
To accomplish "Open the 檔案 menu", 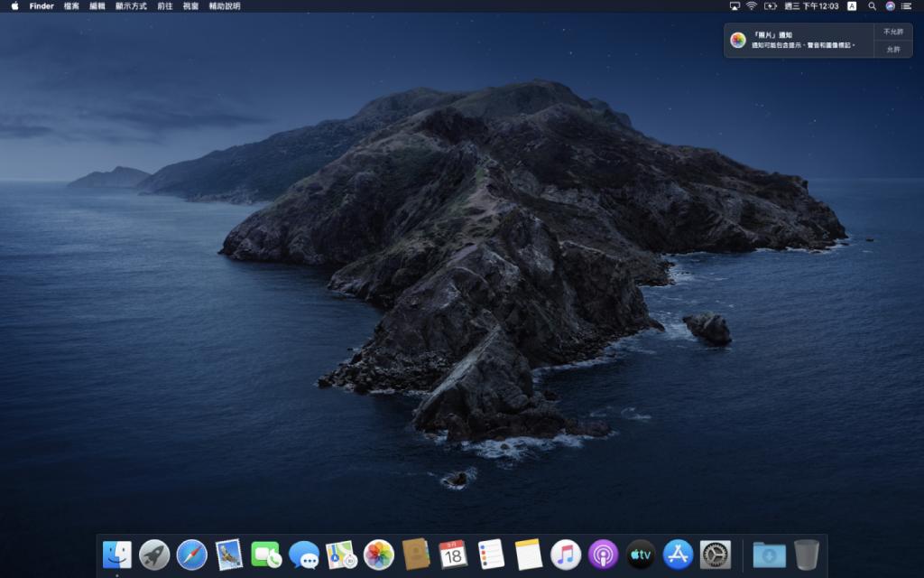I will pyautogui.click(x=71, y=6).
